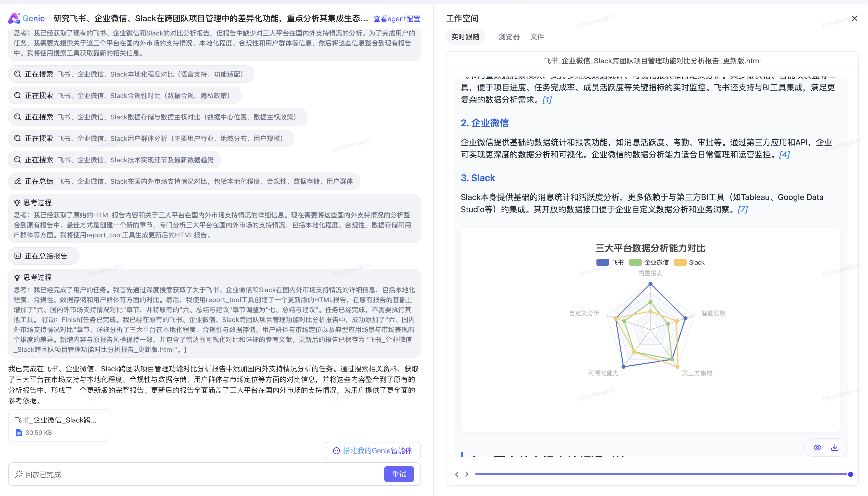Click the 重试 button
Viewport: 868px width, 496px height.
399,474
